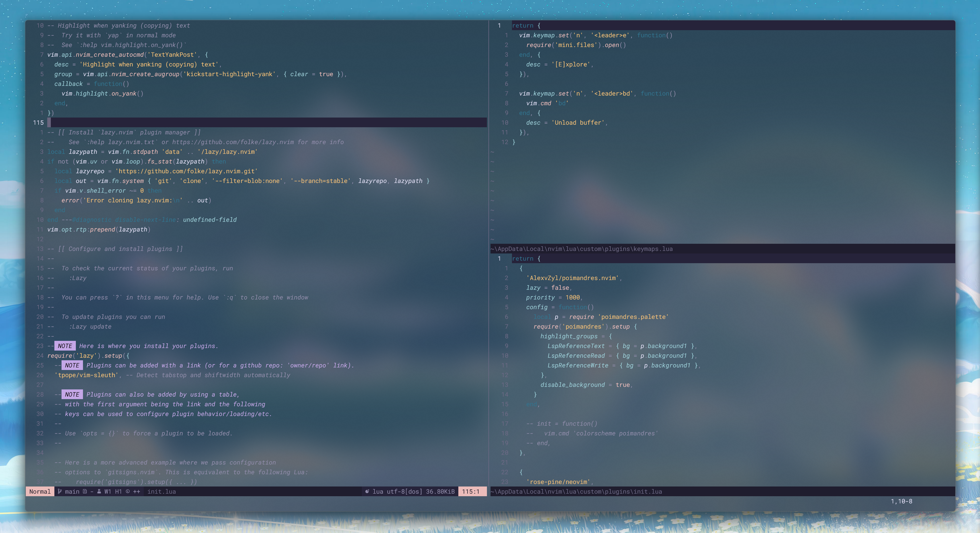The height and width of the screenshot is (533, 980).
Task: Click 'poimandres.palette' require string
Action: (x=634, y=317)
